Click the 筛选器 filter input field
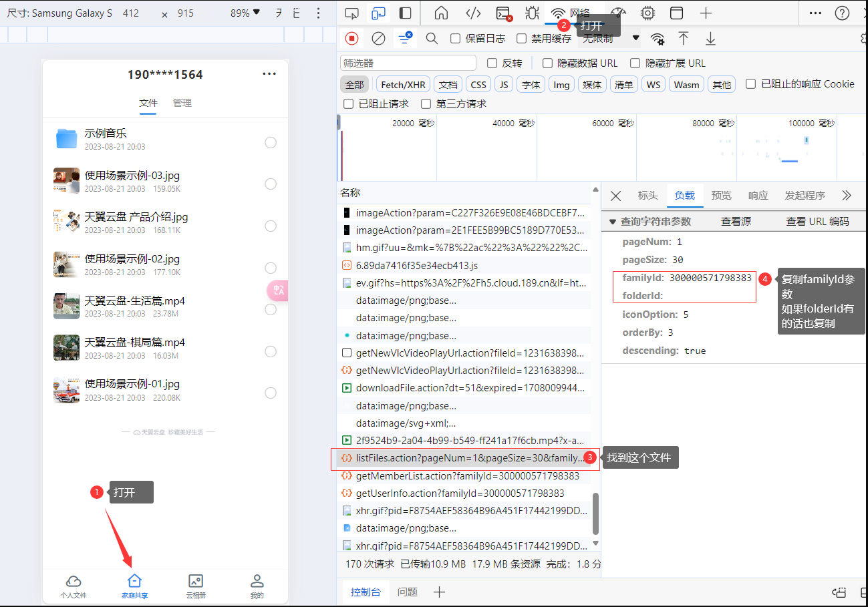Screen dimensions: 868x607 click(408, 63)
